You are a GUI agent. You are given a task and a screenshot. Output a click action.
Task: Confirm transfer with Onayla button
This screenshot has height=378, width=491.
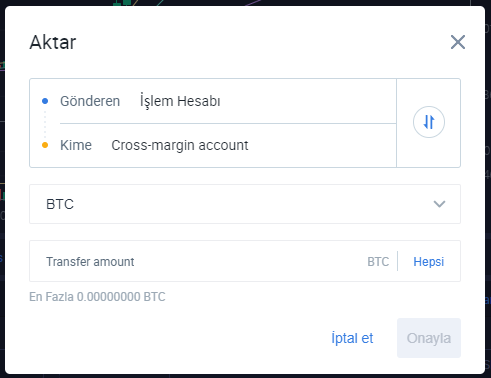pyautogui.click(x=429, y=338)
